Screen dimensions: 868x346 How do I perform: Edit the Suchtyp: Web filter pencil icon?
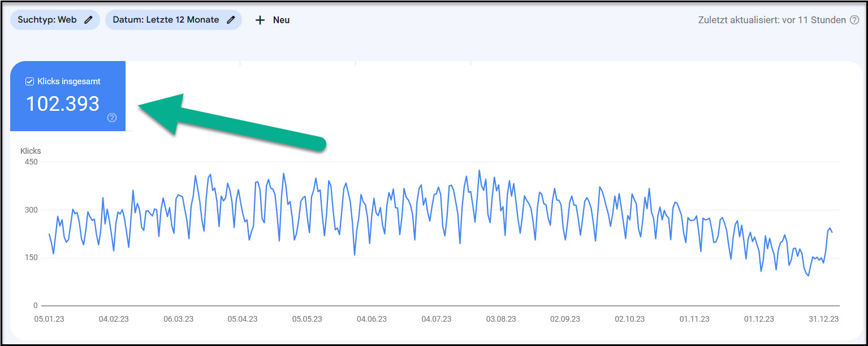[x=88, y=20]
